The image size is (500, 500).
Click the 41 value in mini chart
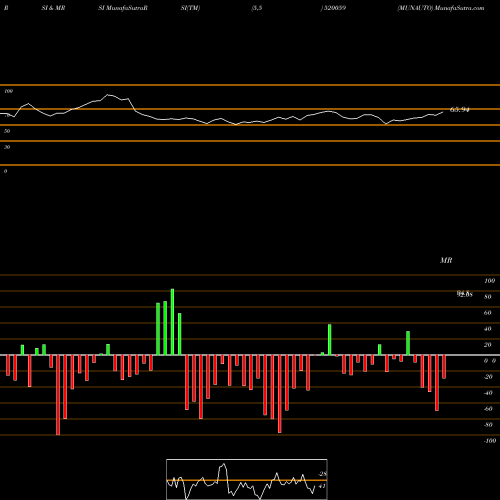(322, 486)
